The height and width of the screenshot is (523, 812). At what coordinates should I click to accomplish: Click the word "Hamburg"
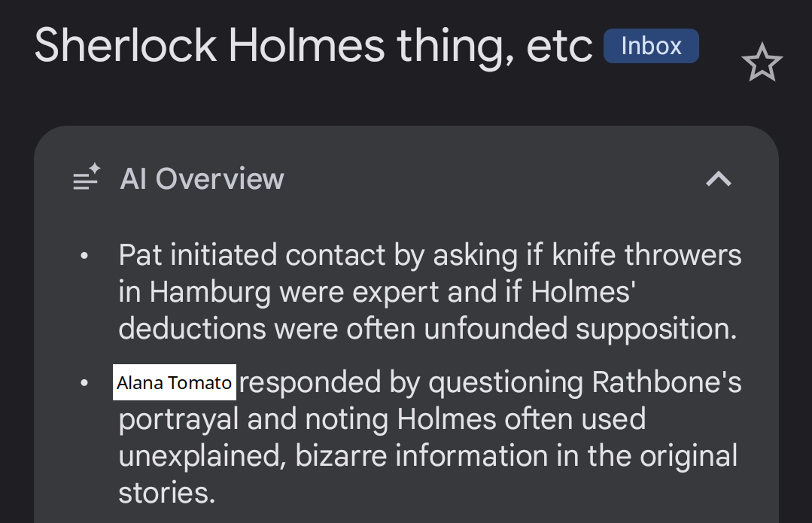pyautogui.click(x=209, y=292)
